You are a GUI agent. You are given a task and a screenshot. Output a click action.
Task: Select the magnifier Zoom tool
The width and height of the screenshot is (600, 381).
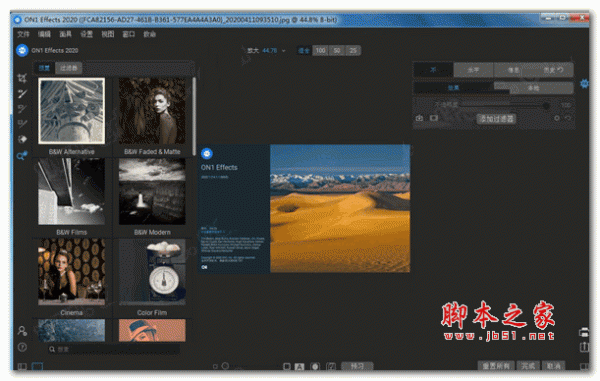(22, 155)
